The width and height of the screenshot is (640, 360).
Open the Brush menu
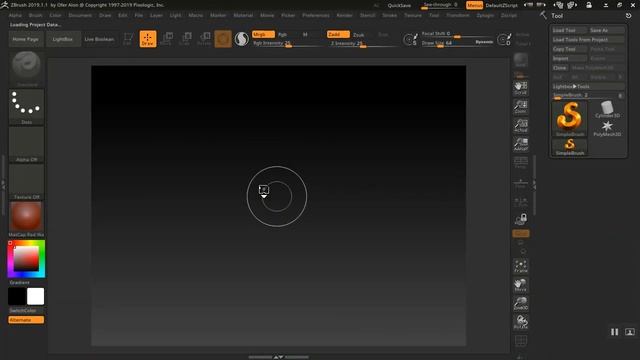click(x=35, y=15)
